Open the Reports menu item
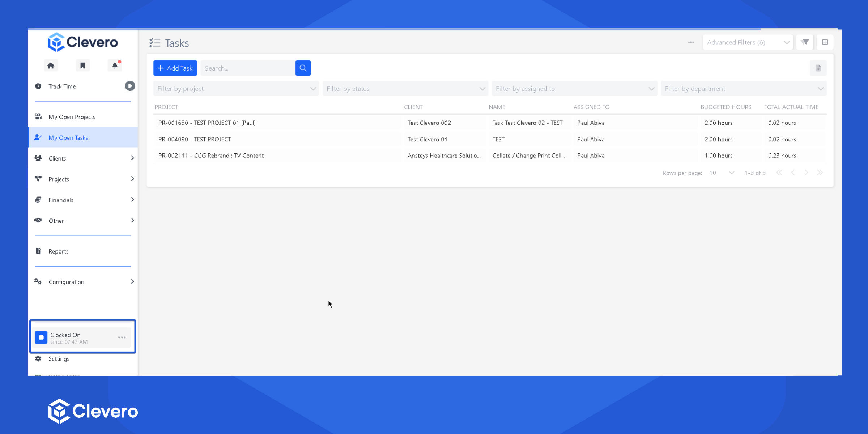 point(58,251)
